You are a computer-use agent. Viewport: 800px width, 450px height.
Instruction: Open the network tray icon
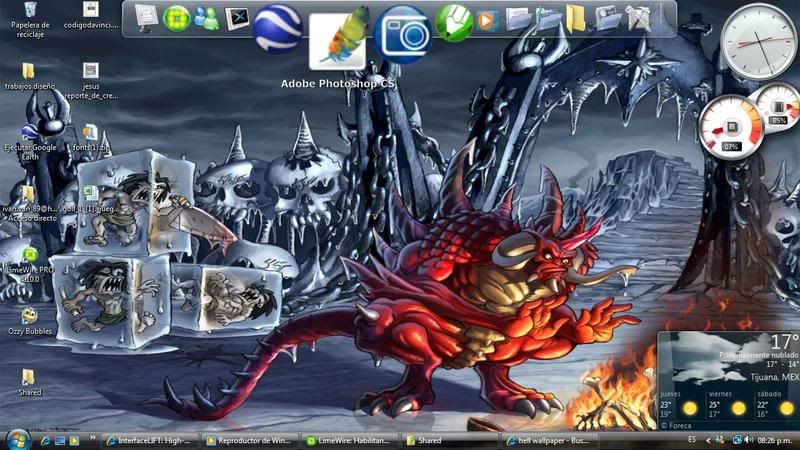tap(737, 440)
